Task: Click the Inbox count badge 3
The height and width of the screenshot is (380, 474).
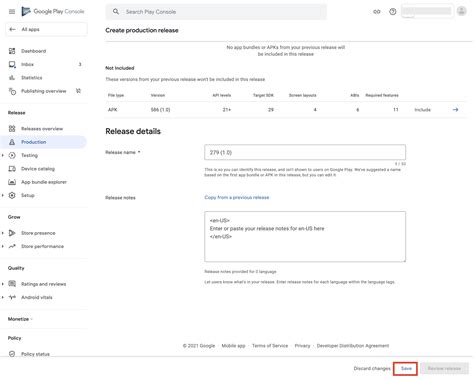Action: [x=80, y=64]
